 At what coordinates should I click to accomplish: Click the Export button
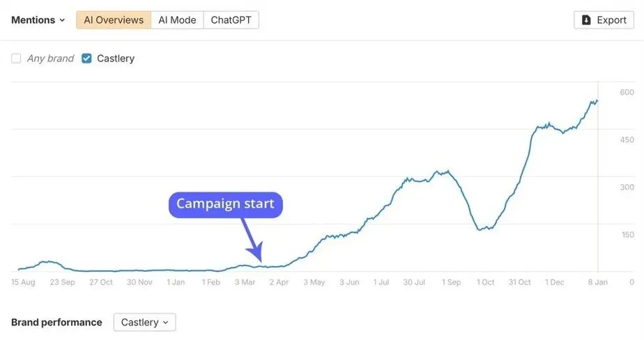coord(604,20)
